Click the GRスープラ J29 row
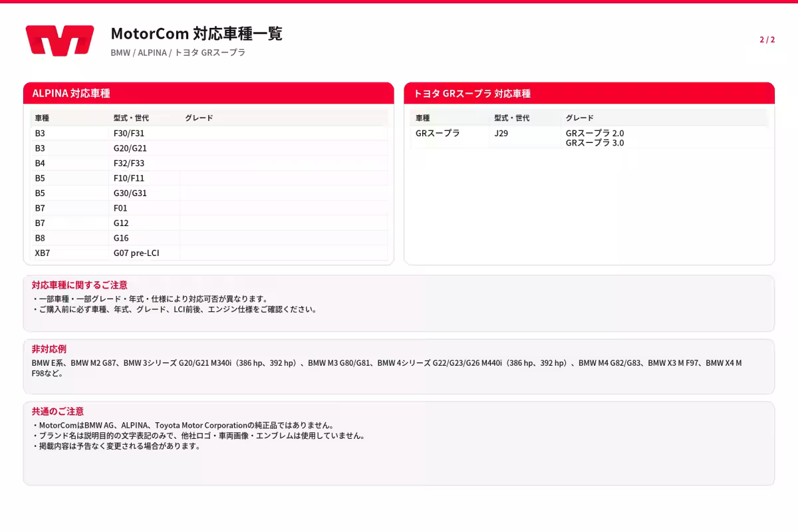This screenshot has width=798, height=532. click(589, 138)
